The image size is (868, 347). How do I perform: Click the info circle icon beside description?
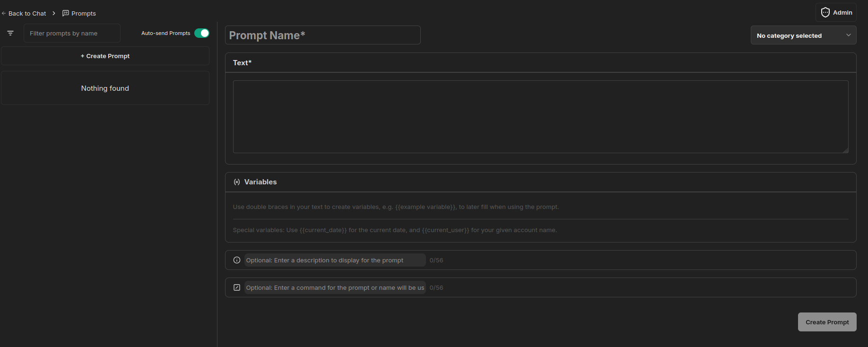(x=237, y=260)
